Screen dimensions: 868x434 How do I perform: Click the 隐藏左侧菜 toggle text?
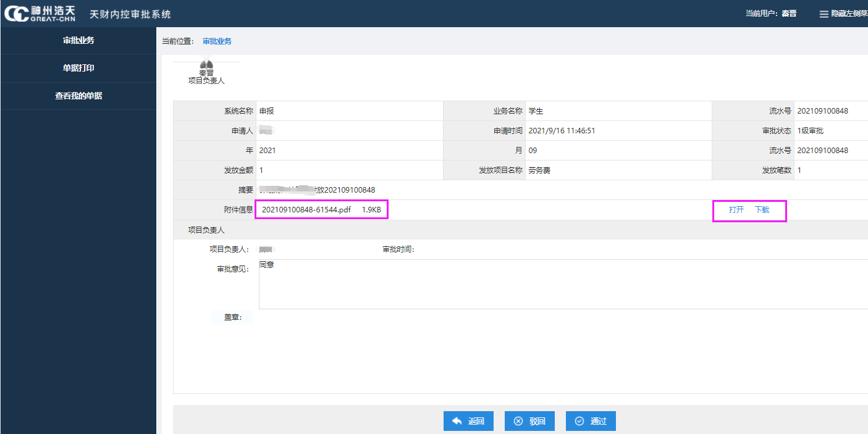(x=849, y=14)
